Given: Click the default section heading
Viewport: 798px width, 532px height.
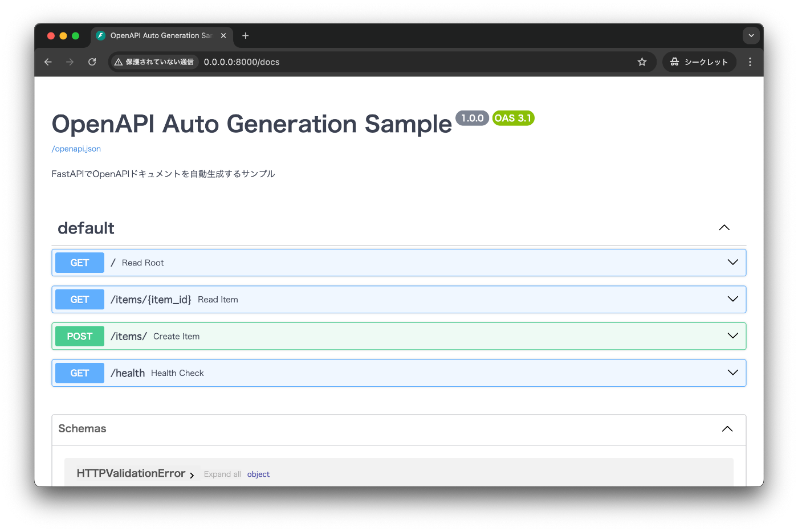Looking at the screenshot, I should pyautogui.click(x=86, y=228).
